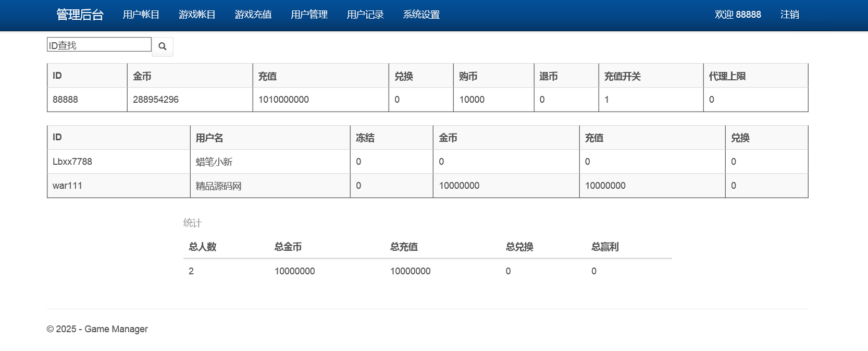Log out using the 注销 link

pos(789,15)
